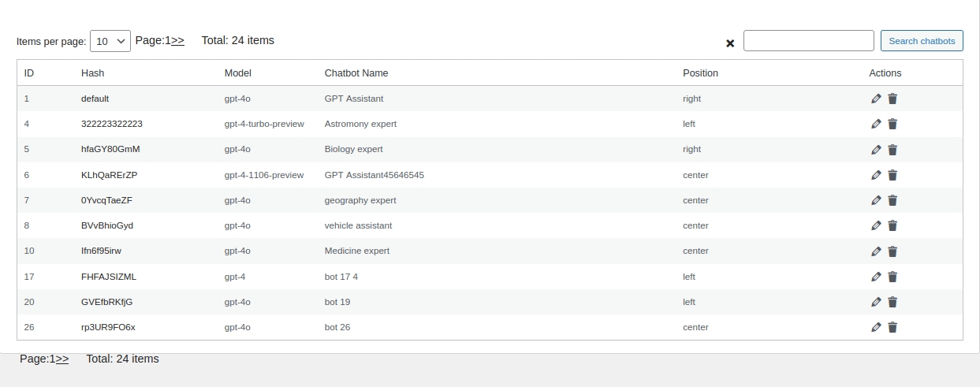Viewport: 980px width, 387px height.
Task: Edit the bot 26 chatbot
Action: tap(876, 327)
